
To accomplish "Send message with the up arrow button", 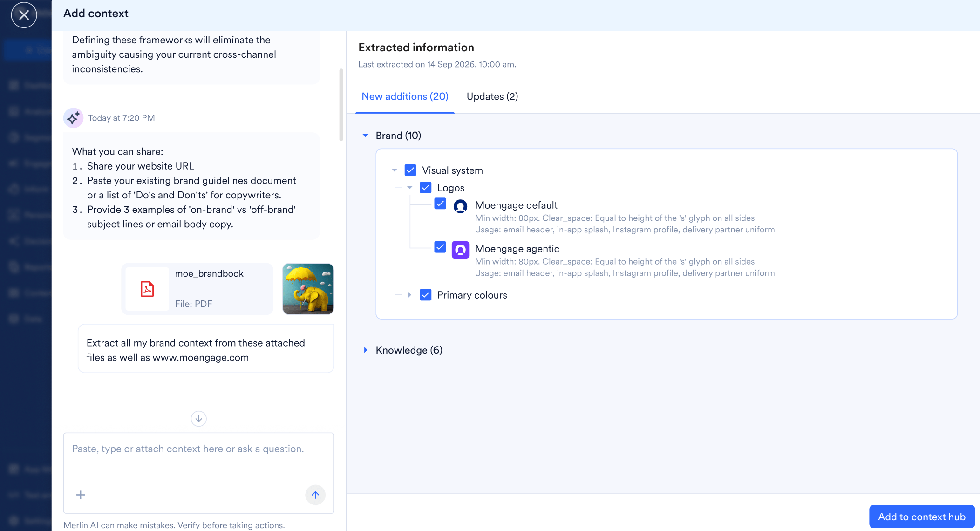I will (315, 495).
